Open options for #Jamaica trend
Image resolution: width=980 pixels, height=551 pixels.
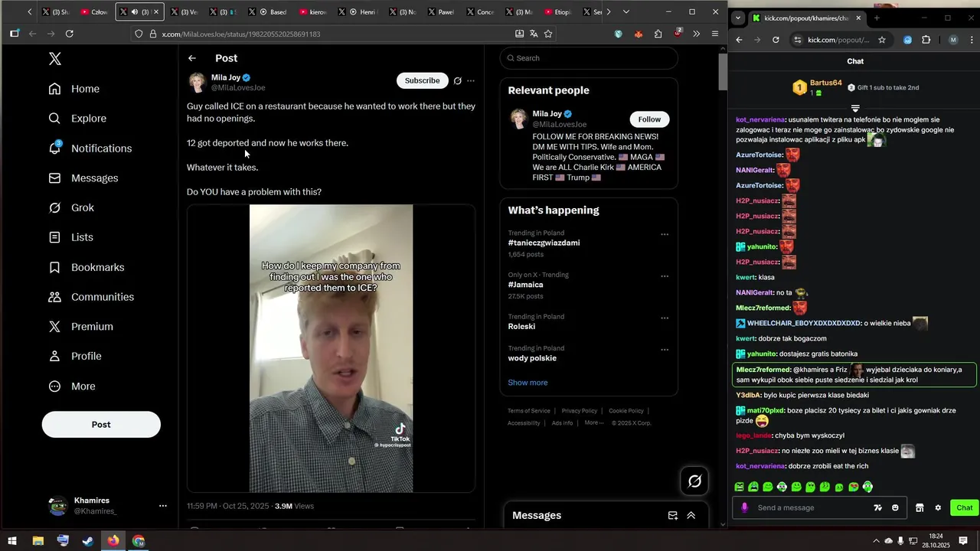tap(665, 276)
